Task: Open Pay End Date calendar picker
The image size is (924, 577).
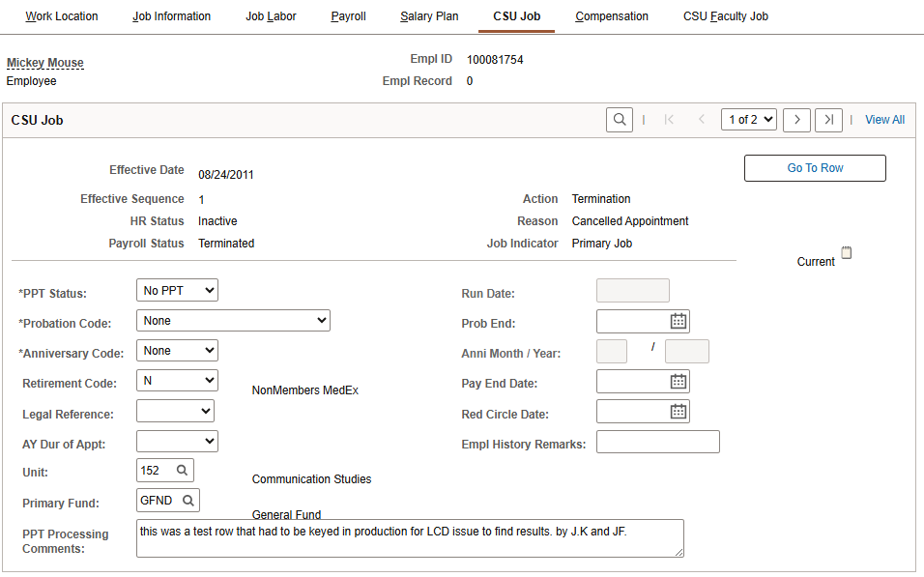Action: click(x=679, y=382)
